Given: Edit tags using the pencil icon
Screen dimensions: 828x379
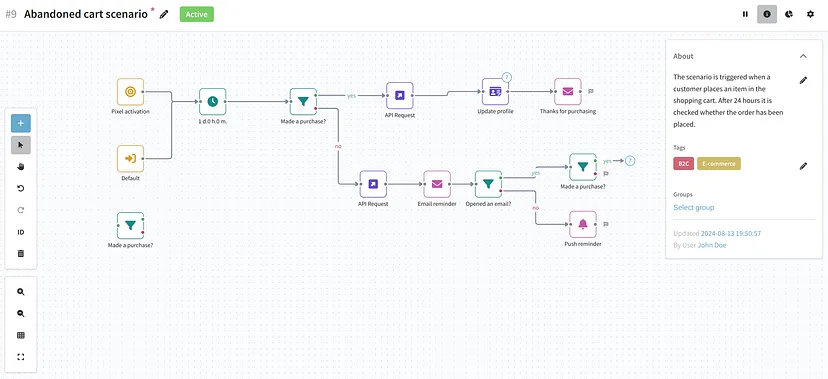Looking at the screenshot, I should (x=803, y=166).
